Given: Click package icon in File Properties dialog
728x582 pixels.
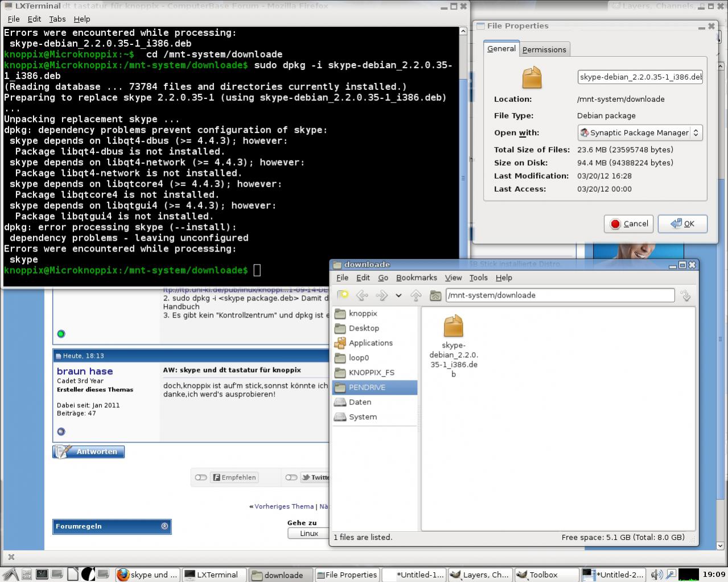Looking at the screenshot, I should click(x=532, y=77).
